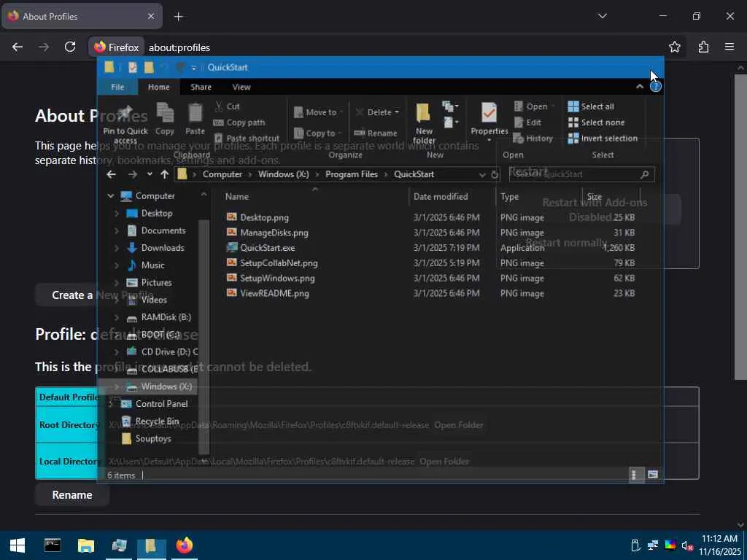The height and width of the screenshot is (560, 747).
Task: Click Explorer up-one-level arrow
Action: click(x=165, y=175)
